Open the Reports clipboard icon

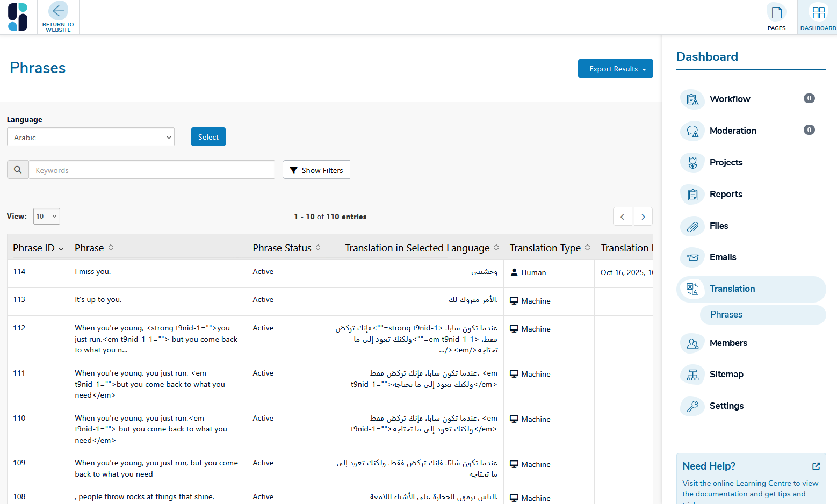(x=692, y=195)
